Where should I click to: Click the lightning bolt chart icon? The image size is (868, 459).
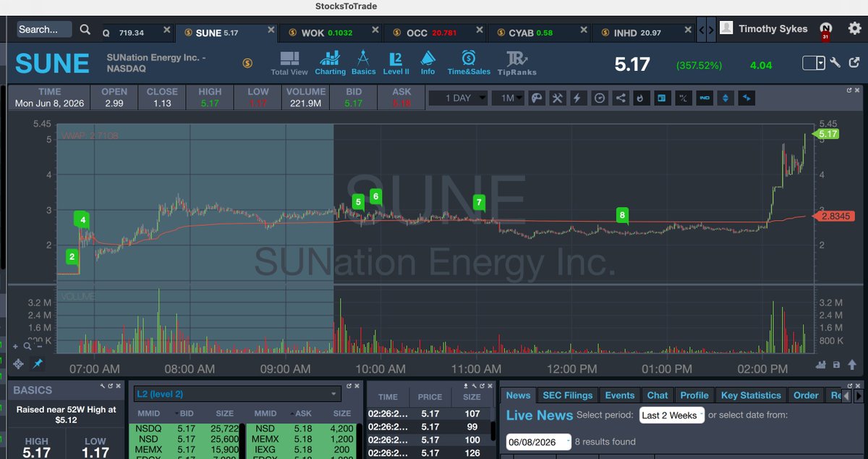(577, 98)
